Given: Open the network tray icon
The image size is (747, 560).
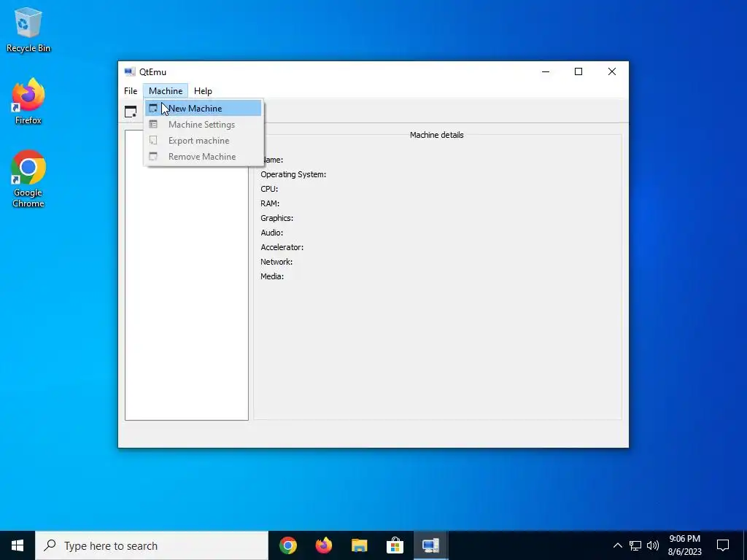Looking at the screenshot, I should 635,545.
